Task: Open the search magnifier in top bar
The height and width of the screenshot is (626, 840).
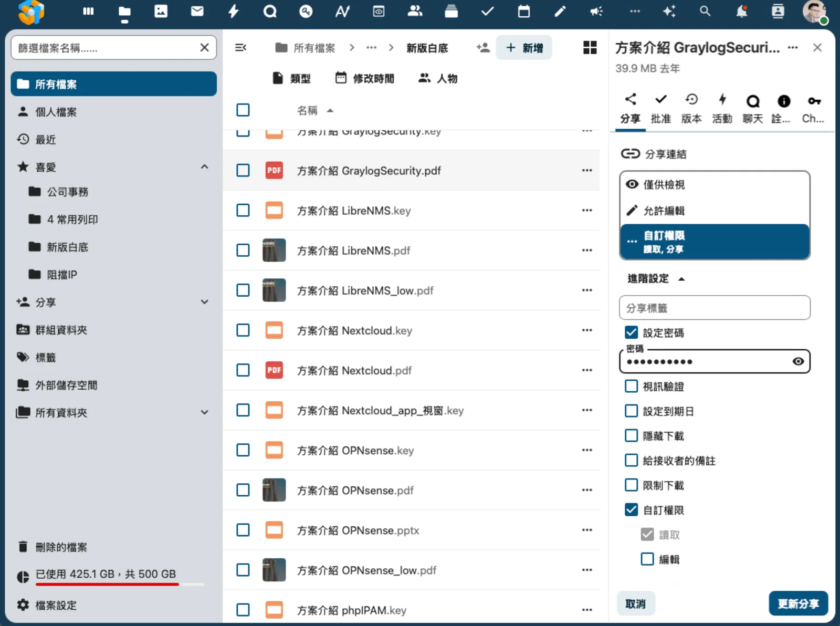Action: (705, 11)
